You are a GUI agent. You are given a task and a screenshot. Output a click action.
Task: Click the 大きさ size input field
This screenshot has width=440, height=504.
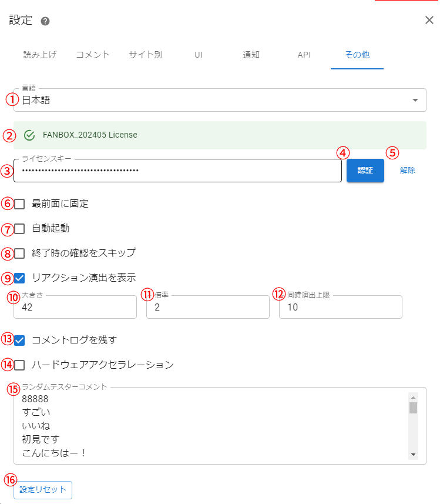click(75, 308)
